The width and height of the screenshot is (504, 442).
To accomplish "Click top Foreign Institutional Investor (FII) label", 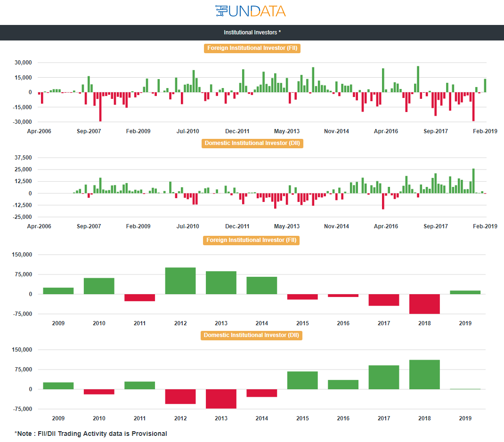I will point(252,48).
